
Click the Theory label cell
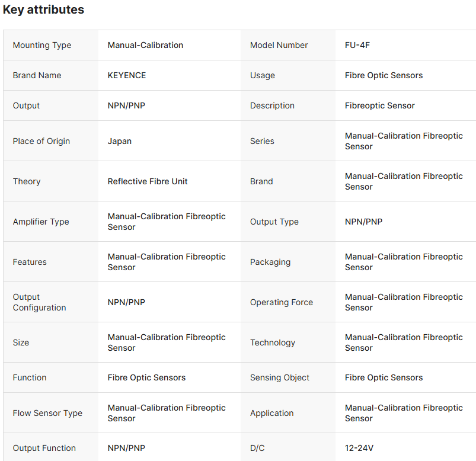27,181
